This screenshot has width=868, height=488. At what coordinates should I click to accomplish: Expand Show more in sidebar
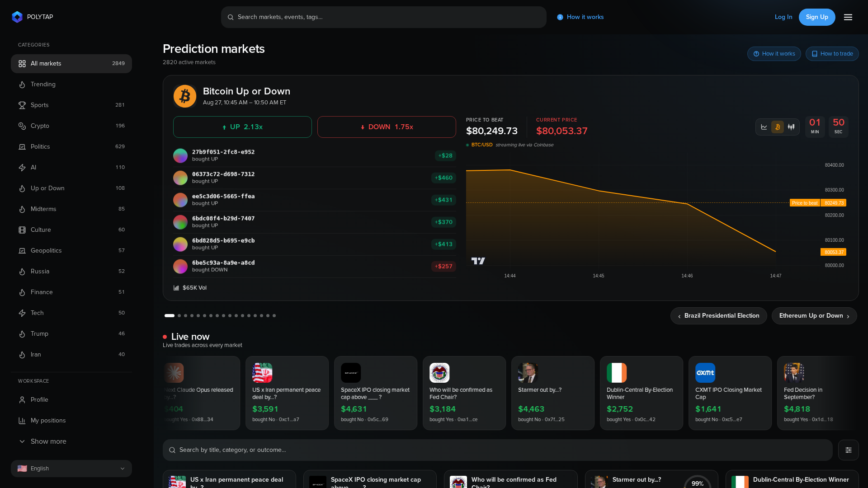(x=71, y=441)
